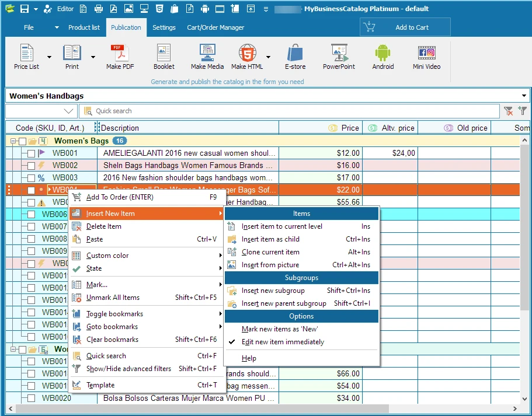Switch to the Product list tab
The image size is (532, 416).
pos(84,27)
